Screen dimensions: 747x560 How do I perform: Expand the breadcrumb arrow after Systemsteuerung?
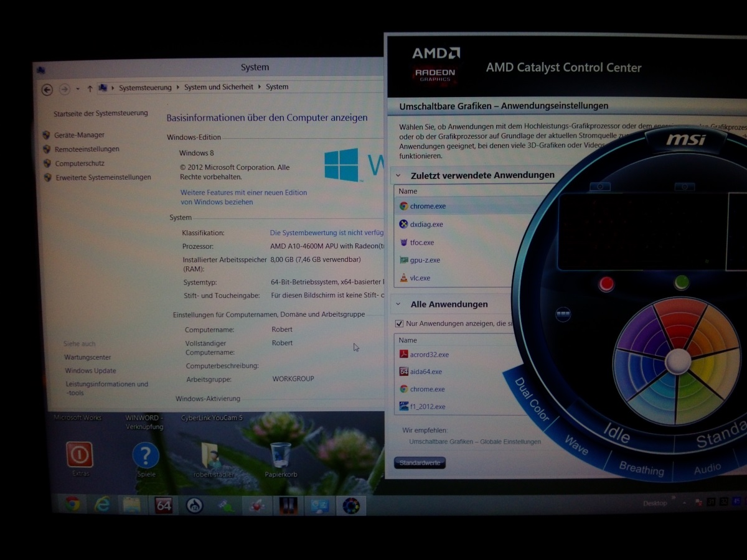177,88
